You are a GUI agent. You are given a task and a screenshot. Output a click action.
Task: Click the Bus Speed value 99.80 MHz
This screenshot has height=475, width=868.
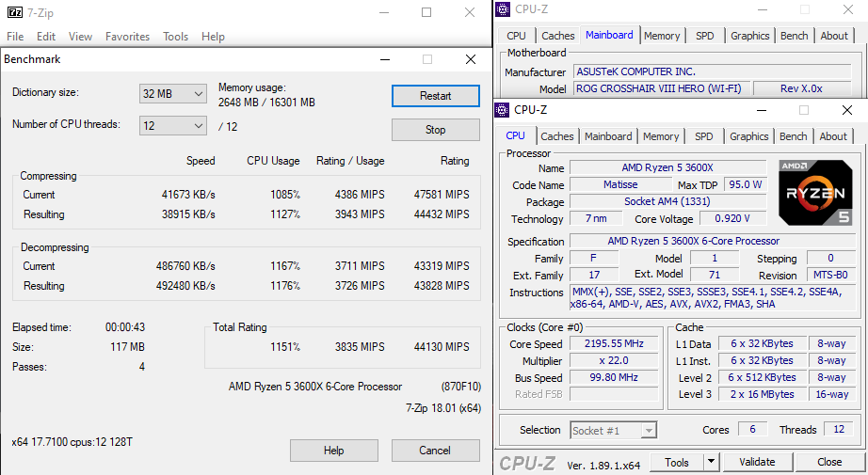tap(614, 378)
